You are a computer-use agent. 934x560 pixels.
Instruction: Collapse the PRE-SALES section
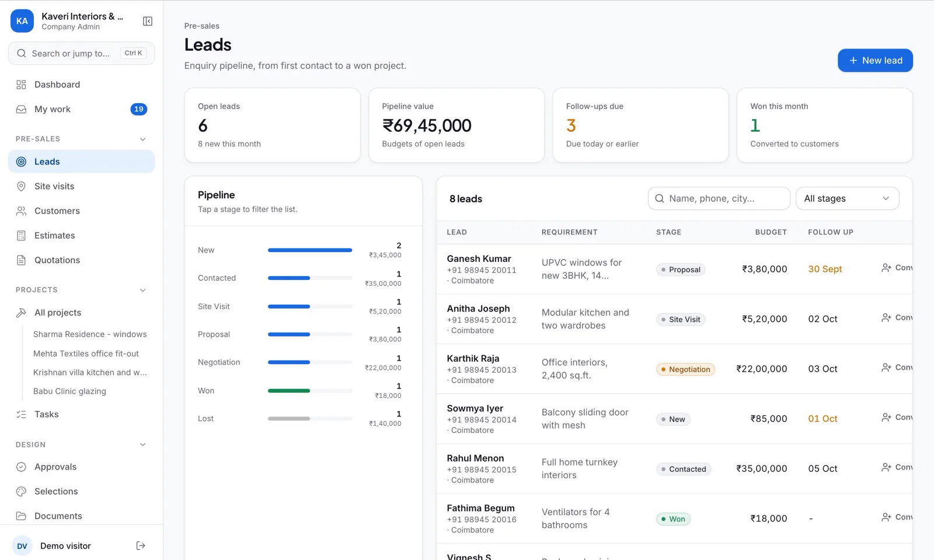pyautogui.click(x=143, y=139)
